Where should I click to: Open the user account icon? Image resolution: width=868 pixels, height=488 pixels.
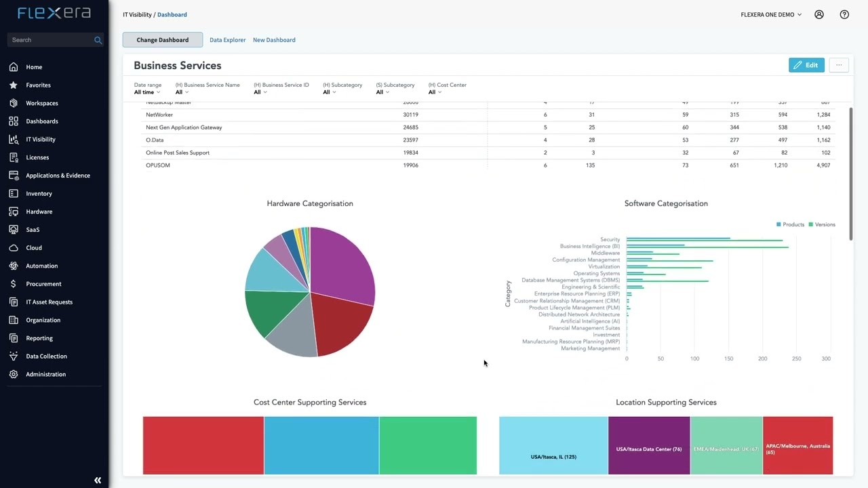click(819, 14)
